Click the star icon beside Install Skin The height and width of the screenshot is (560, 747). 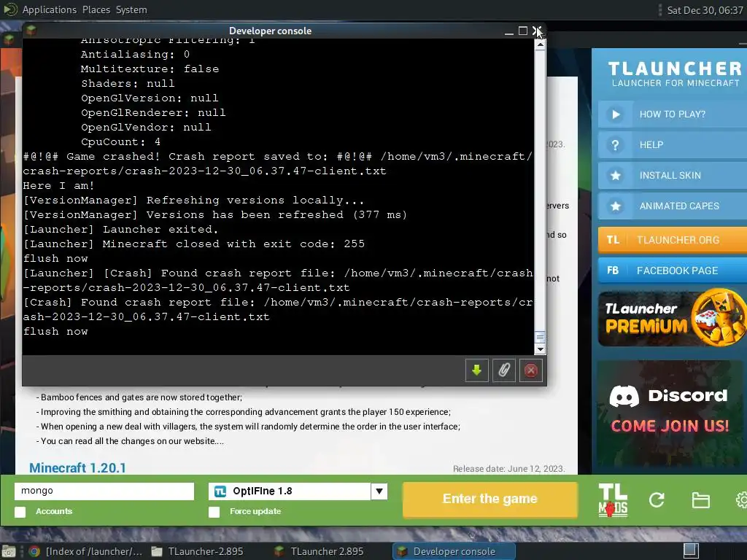pos(616,175)
